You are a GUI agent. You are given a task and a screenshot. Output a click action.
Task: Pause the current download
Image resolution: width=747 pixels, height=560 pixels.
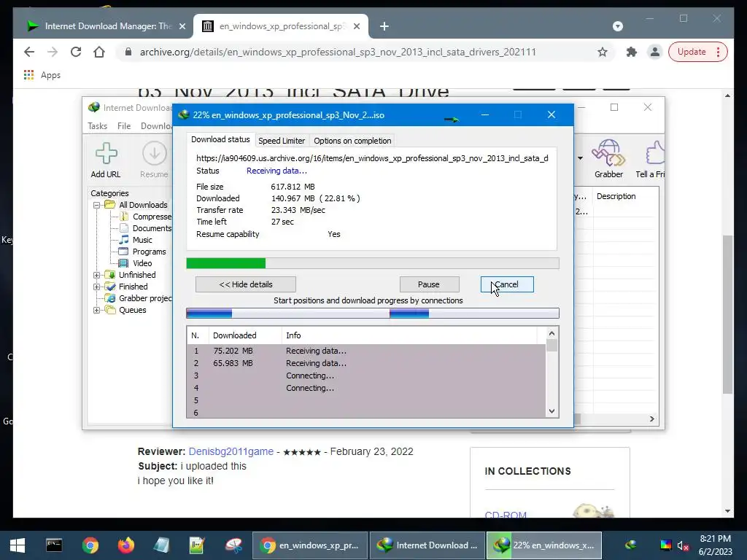coord(429,284)
